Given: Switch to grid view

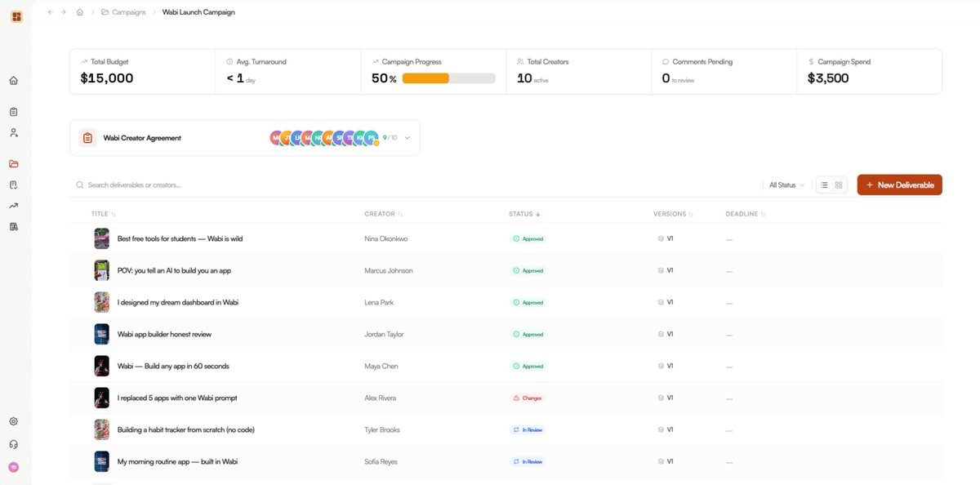Looking at the screenshot, I should (839, 185).
